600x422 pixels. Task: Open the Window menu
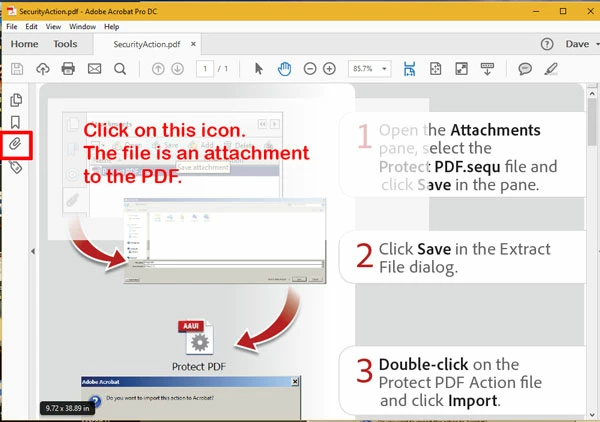point(82,26)
